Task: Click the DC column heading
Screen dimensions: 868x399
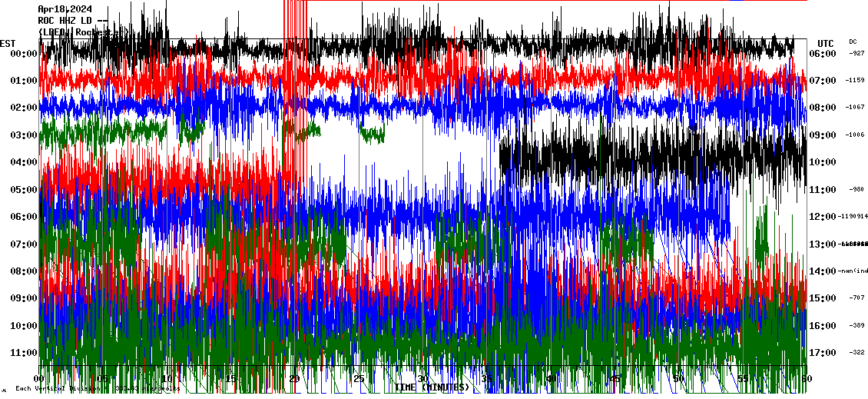Action: click(852, 42)
